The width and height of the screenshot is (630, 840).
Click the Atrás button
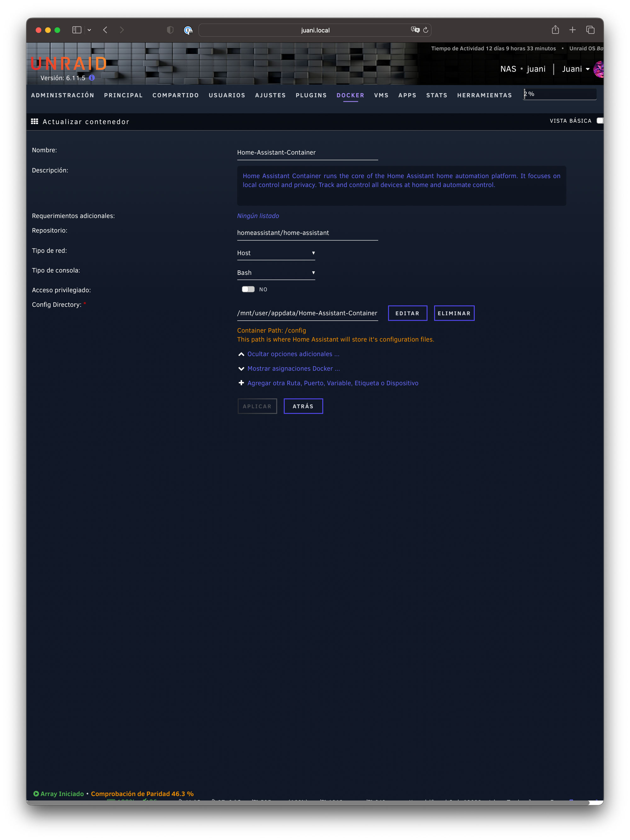(x=303, y=406)
